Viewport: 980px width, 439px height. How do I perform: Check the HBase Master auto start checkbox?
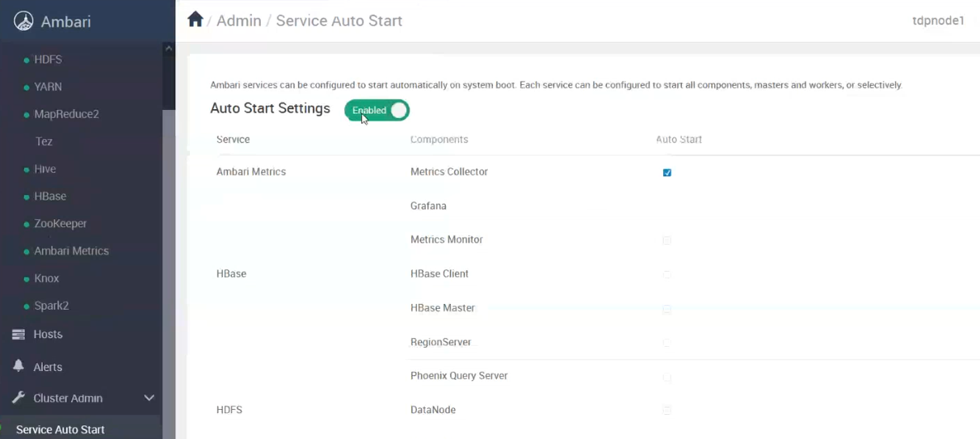click(667, 309)
